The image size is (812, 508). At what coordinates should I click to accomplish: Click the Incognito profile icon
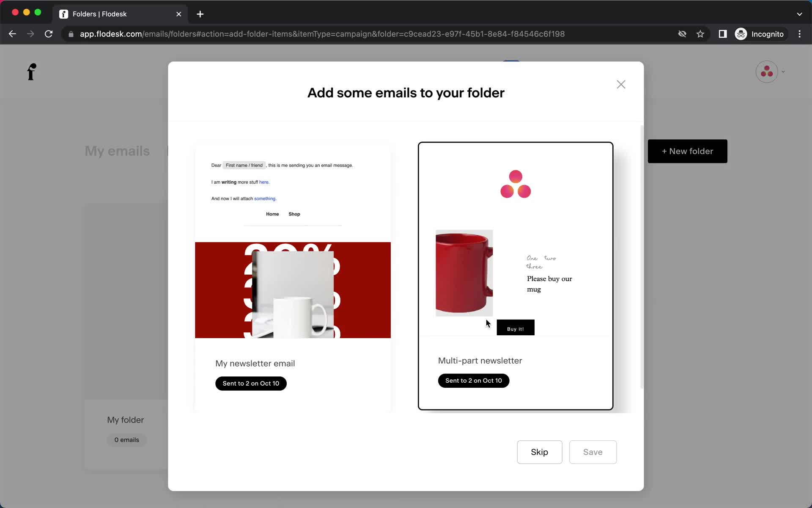tap(741, 34)
